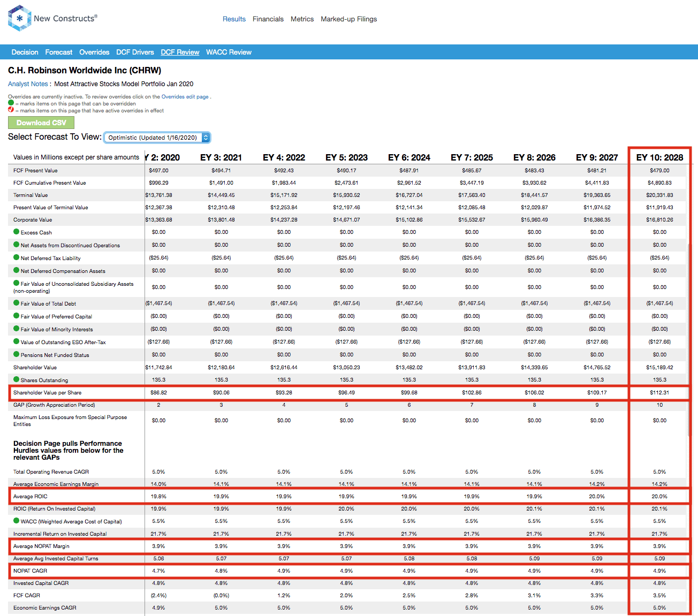The image size is (698, 616).
Task: Click the Invested Capital CAGR row label
Action: tap(41, 583)
